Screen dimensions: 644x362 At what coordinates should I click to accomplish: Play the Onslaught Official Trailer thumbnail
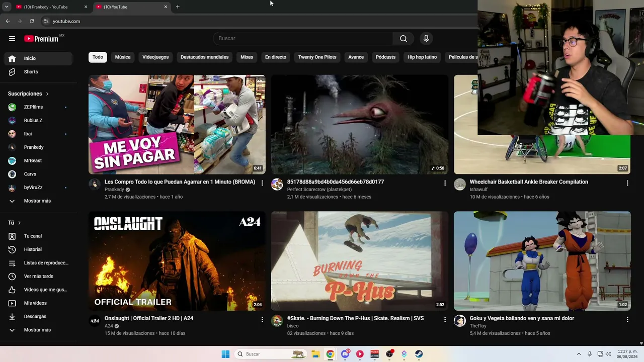[177, 261]
